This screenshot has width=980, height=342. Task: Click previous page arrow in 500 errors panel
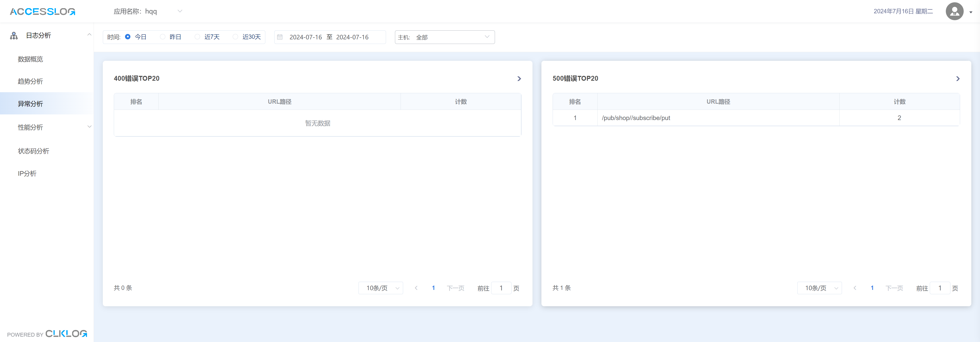click(855, 288)
